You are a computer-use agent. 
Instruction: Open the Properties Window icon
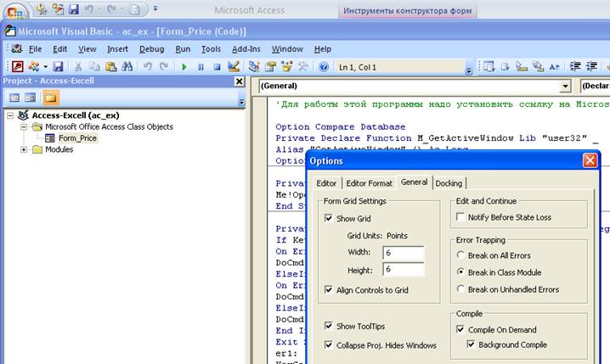pos(270,67)
